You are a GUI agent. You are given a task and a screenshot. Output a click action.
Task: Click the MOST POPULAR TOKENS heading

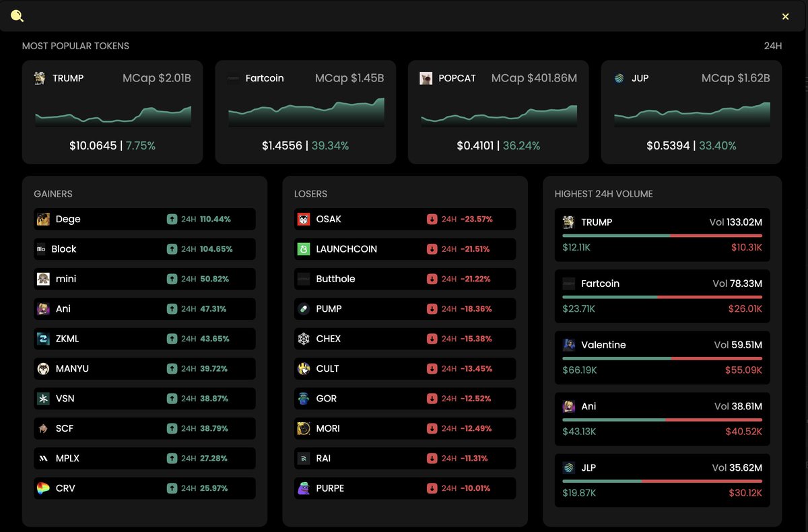pos(75,46)
